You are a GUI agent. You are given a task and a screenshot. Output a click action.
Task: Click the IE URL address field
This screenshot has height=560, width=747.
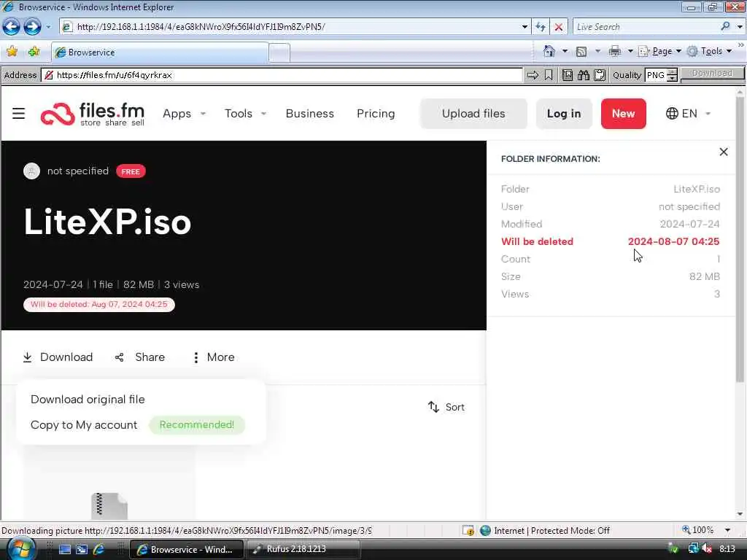[x=295, y=27]
